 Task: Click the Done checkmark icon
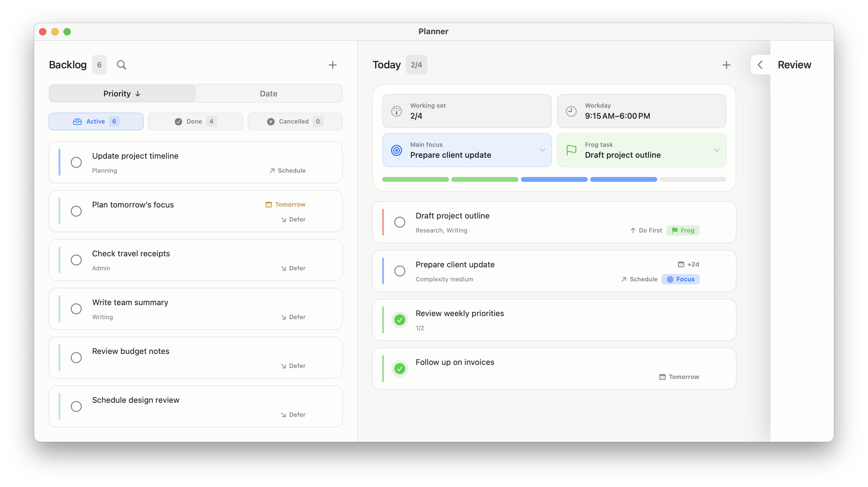(178, 122)
